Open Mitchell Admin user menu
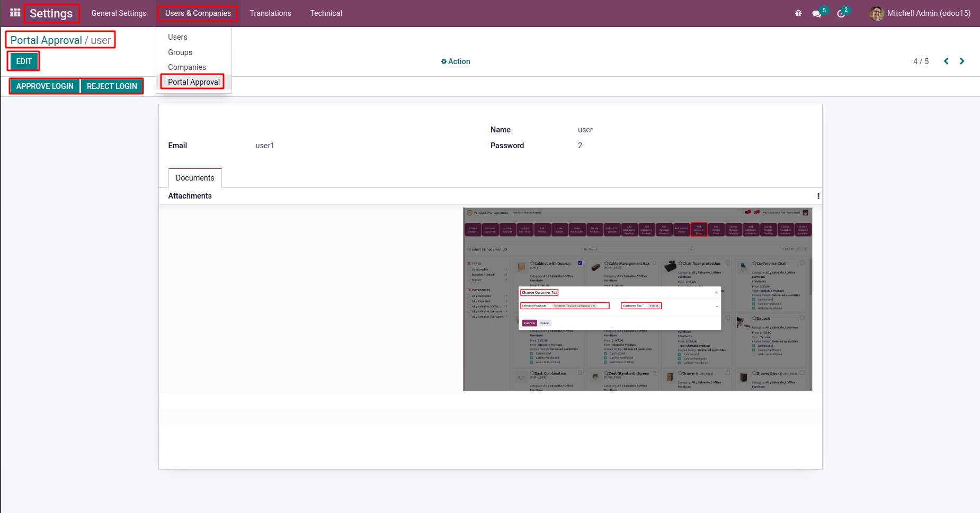The height and width of the screenshot is (513, 980). 920,13
